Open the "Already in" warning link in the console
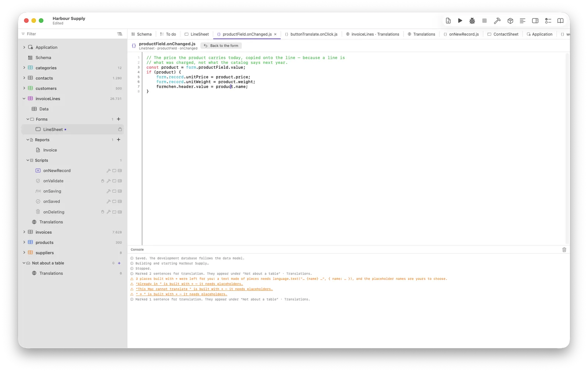Screen dimensions: 588x372 (x=189, y=284)
